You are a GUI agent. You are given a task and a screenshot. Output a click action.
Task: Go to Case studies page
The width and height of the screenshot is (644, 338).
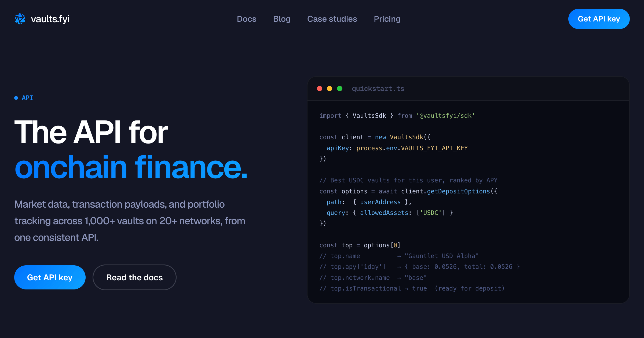click(x=332, y=19)
